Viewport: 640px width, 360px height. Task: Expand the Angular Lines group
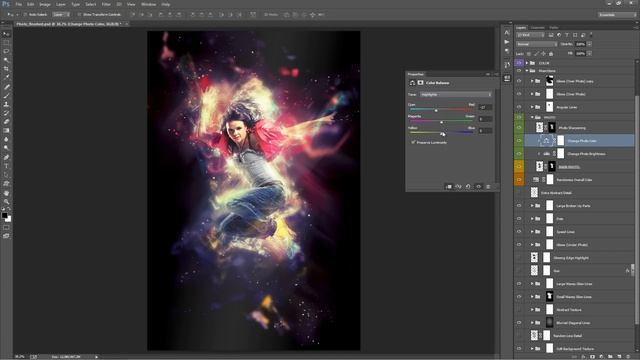[x=532, y=107]
